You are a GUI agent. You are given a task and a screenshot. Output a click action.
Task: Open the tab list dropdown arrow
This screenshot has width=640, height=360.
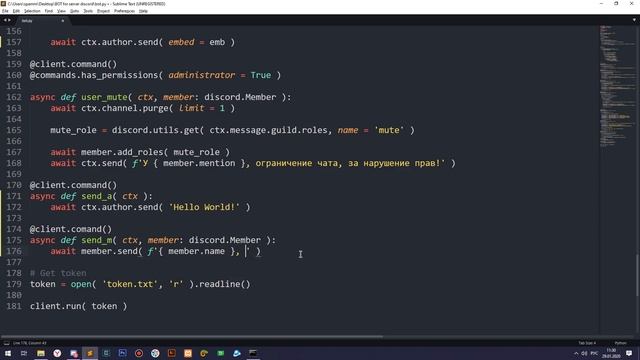tap(634, 20)
